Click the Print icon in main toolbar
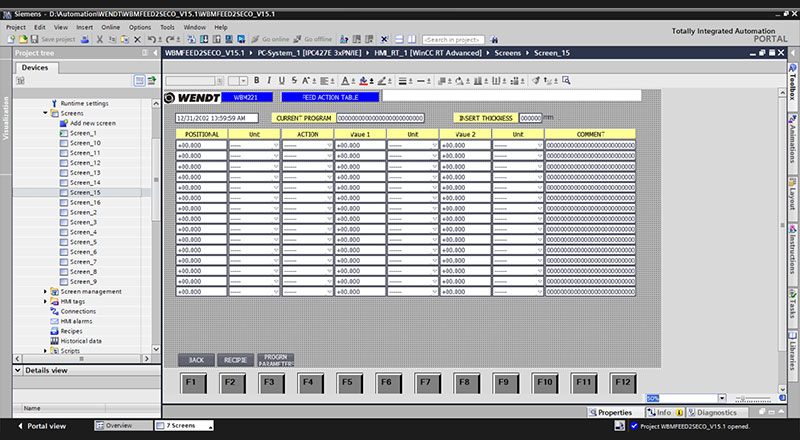 point(85,39)
